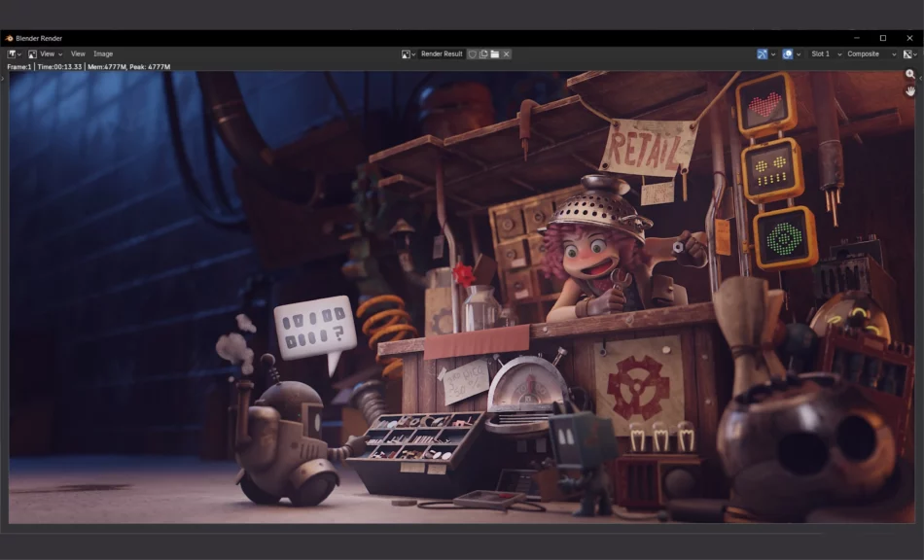Maximize the Blender Render window
The image size is (924, 560).
(x=882, y=38)
